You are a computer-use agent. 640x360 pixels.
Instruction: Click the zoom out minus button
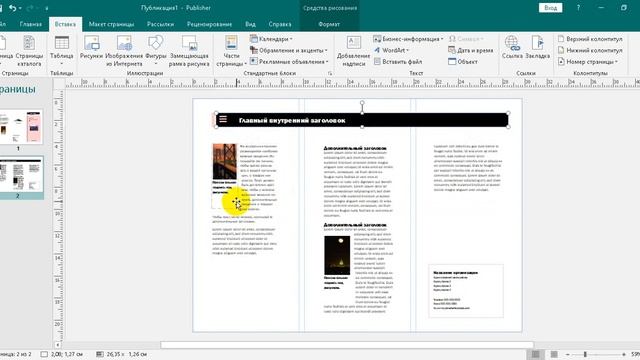pyautogui.click(x=568, y=354)
